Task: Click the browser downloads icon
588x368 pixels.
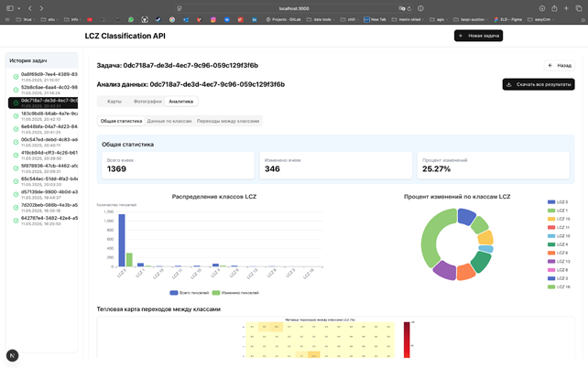Action: (x=541, y=8)
